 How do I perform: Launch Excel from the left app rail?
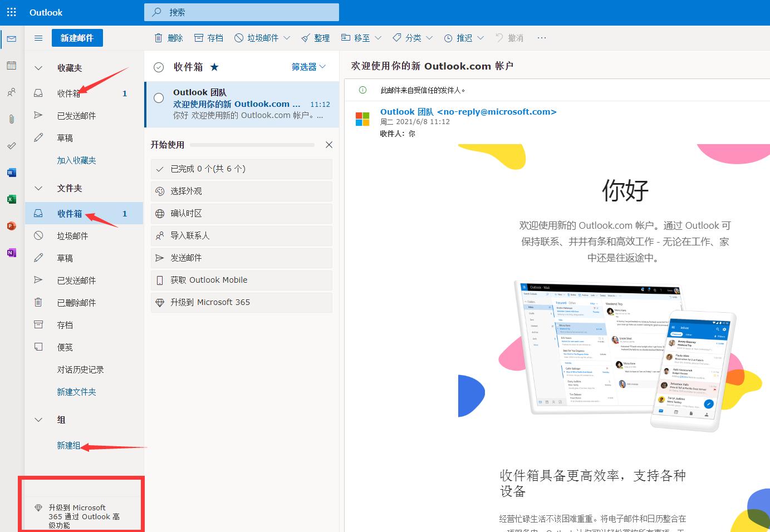pyautogui.click(x=11, y=199)
